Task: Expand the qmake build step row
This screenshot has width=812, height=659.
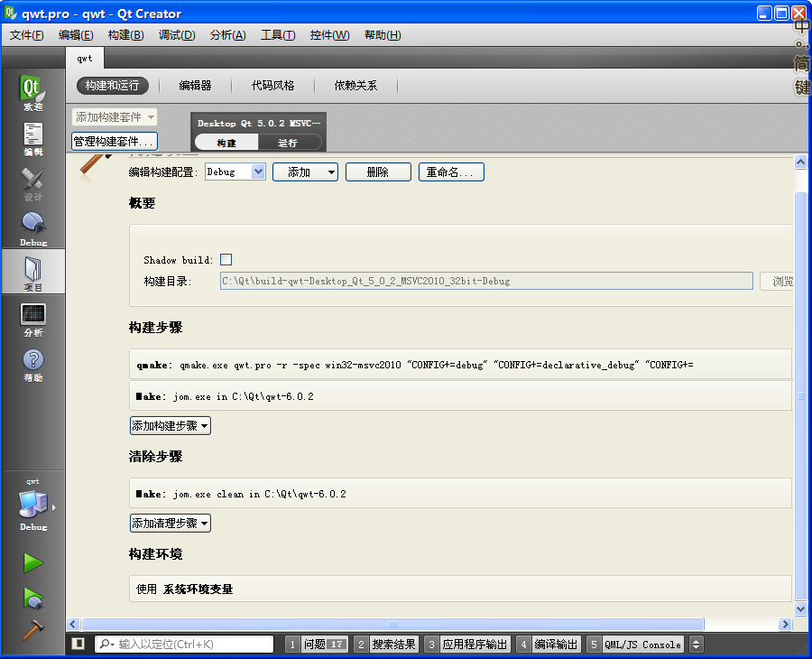Action: (460, 365)
